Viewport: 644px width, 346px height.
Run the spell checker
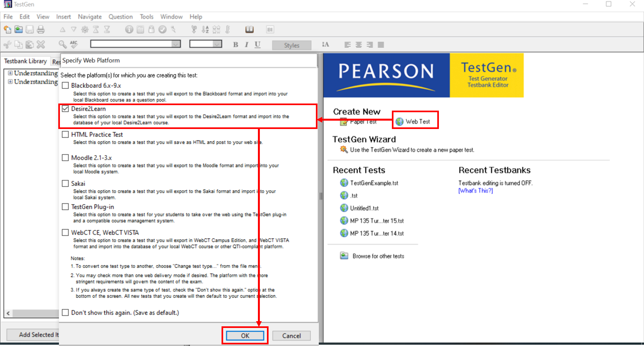tap(73, 44)
